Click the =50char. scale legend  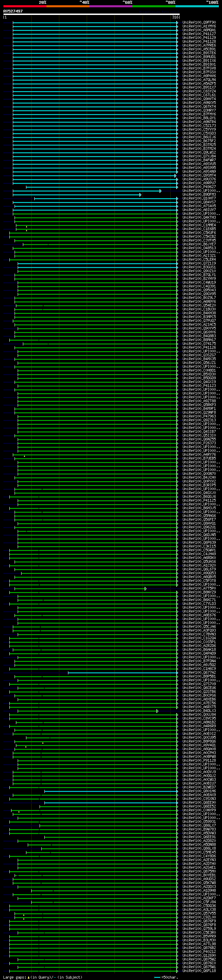point(166,977)
